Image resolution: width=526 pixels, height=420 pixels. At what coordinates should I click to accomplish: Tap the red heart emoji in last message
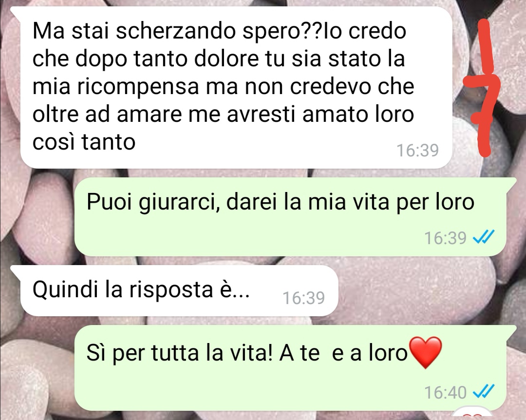(425, 353)
